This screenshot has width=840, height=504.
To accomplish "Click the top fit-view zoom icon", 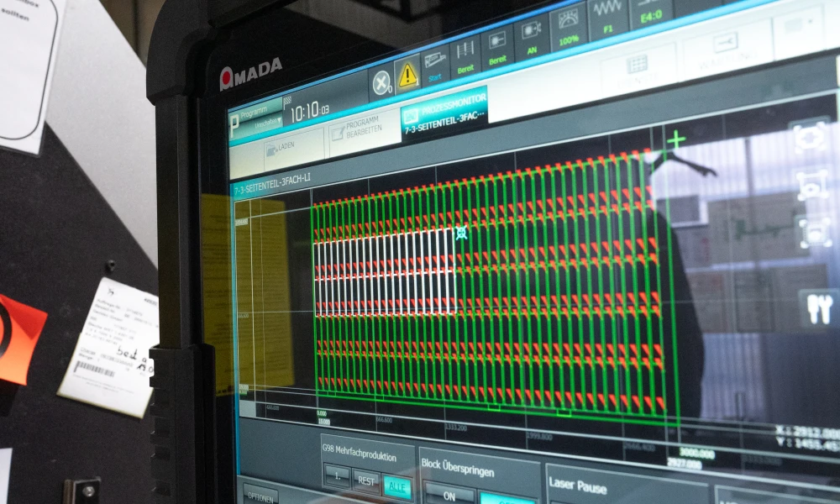I will tap(810, 137).
